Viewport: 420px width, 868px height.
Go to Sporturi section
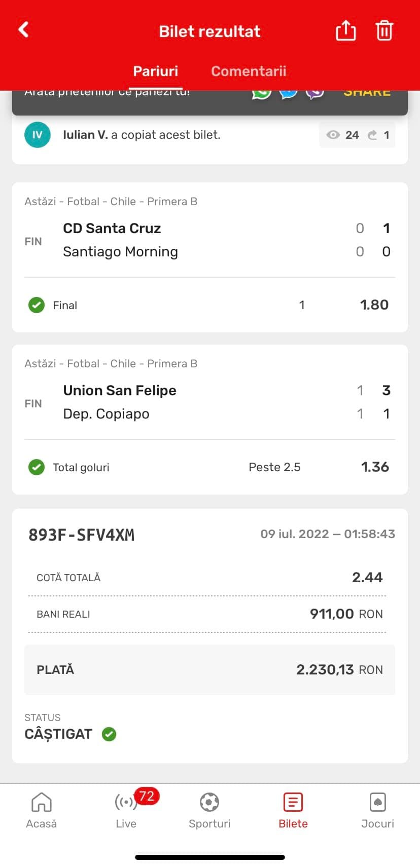click(209, 810)
